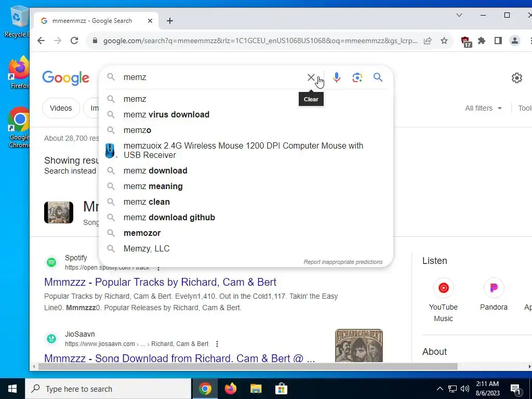Open Microsoft Store from taskbar
Screen dimensions: 532x399
pos(281,389)
